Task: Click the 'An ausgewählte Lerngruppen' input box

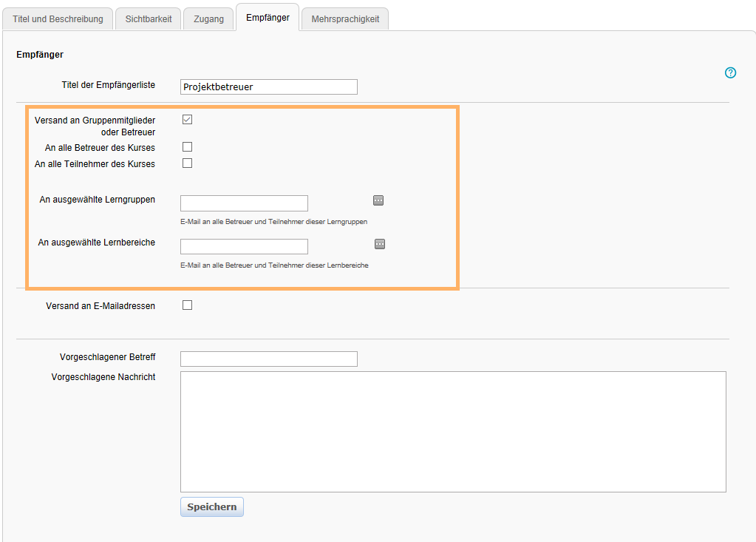Action: 244,203
